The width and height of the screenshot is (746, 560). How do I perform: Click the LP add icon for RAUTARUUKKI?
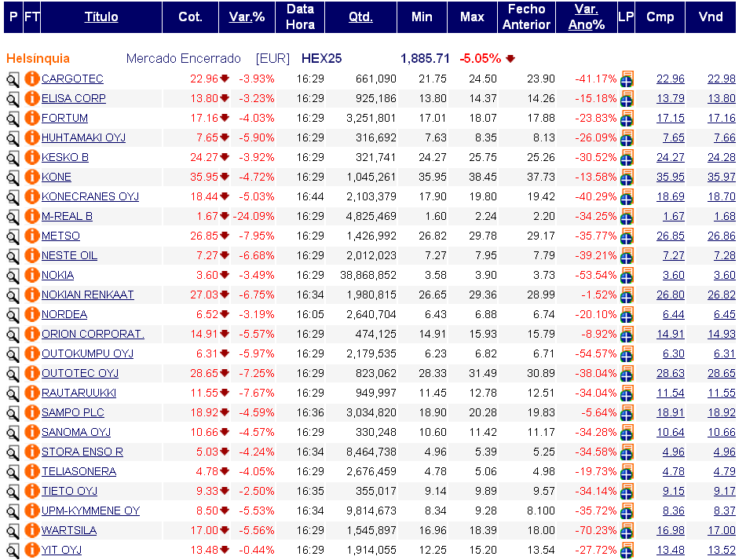[x=627, y=393]
